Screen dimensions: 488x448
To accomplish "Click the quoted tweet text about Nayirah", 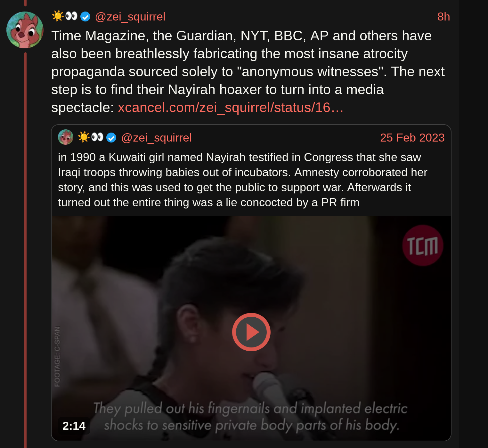I will (x=242, y=180).
